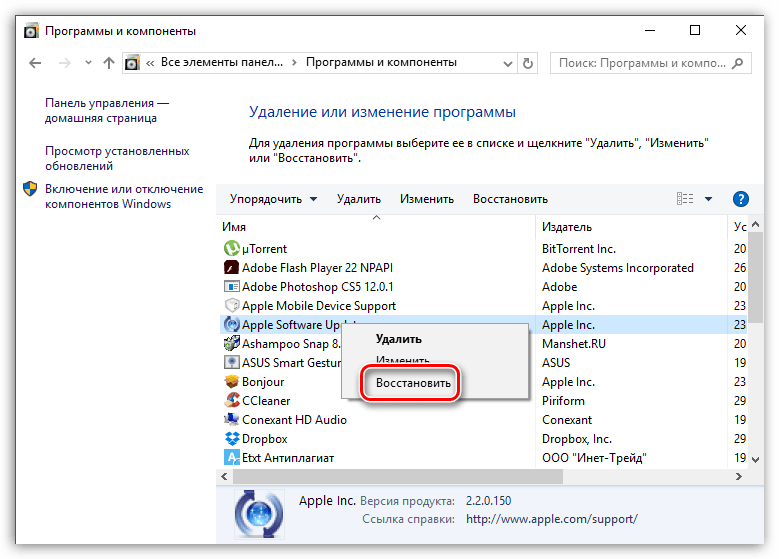
Task: Choose Удалить in the context menu
Action: point(398,339)
